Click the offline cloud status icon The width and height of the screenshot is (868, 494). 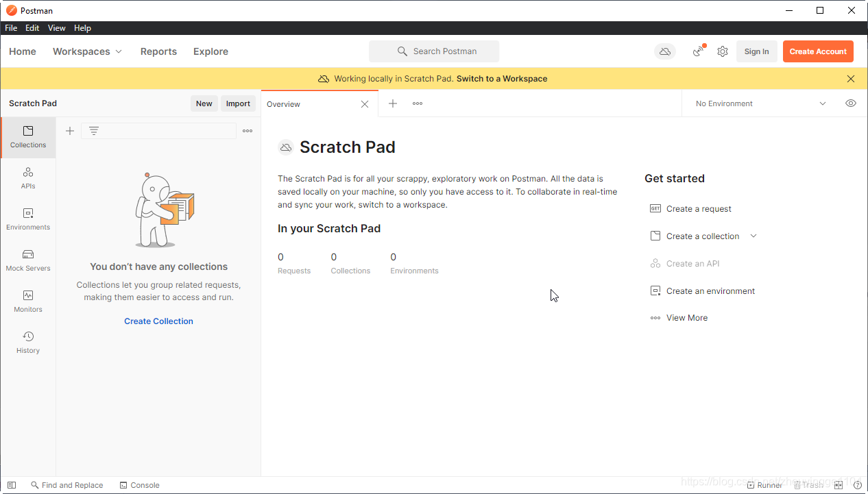664,51
